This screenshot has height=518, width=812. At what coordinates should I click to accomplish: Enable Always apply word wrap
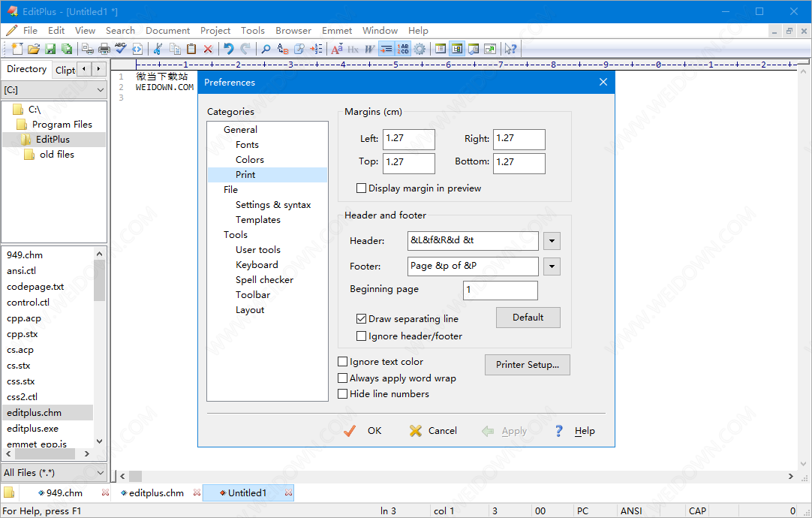point(342,378)
